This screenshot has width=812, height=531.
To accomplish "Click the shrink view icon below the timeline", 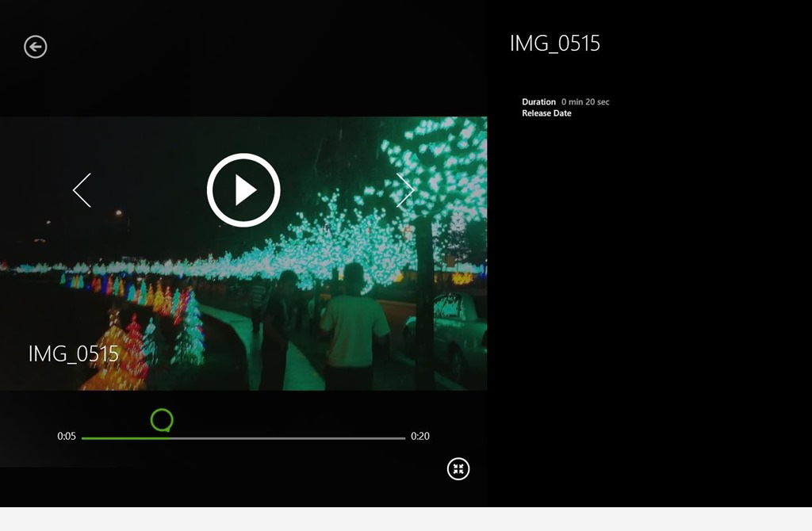I will (458, 468).
